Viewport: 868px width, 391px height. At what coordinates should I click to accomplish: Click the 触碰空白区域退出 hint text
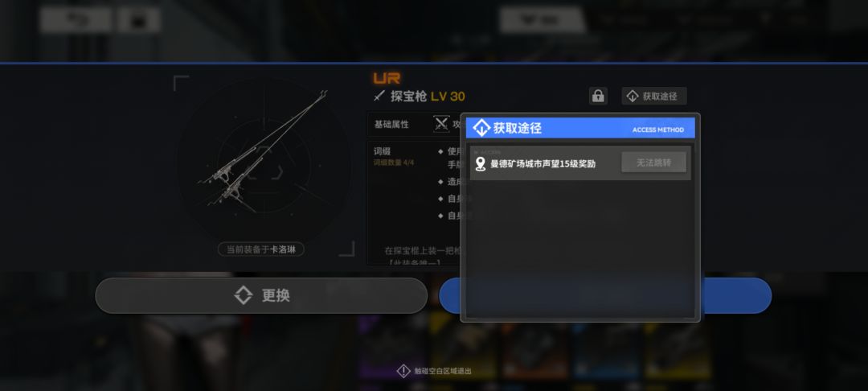pos(443,372)
